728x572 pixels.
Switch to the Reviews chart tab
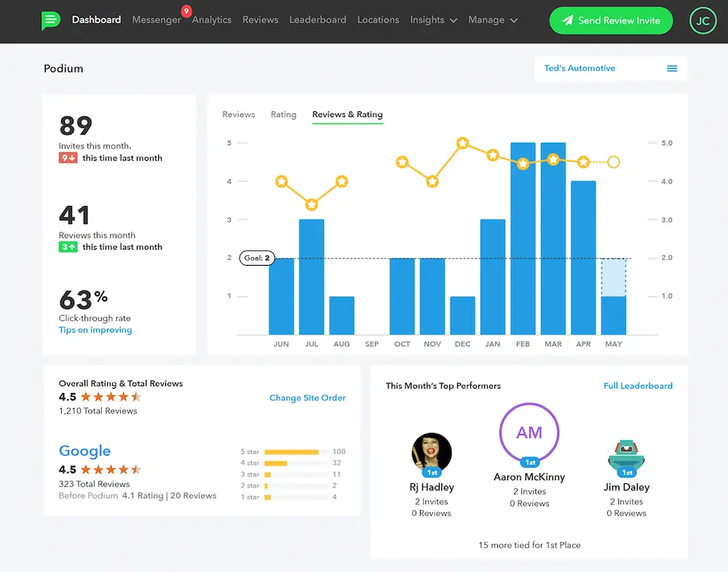(239, 114)
